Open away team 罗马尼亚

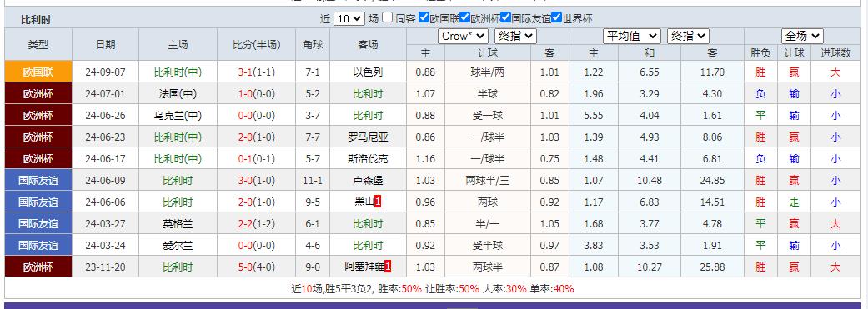pyautogui.click(x=368, y=137)
